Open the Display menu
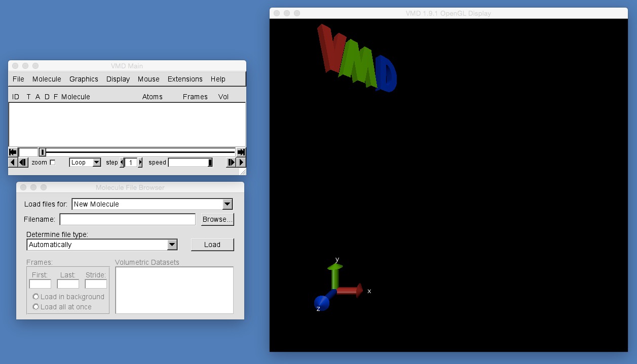637x364 pixels. pyautogui.click(x=118, y=79)
